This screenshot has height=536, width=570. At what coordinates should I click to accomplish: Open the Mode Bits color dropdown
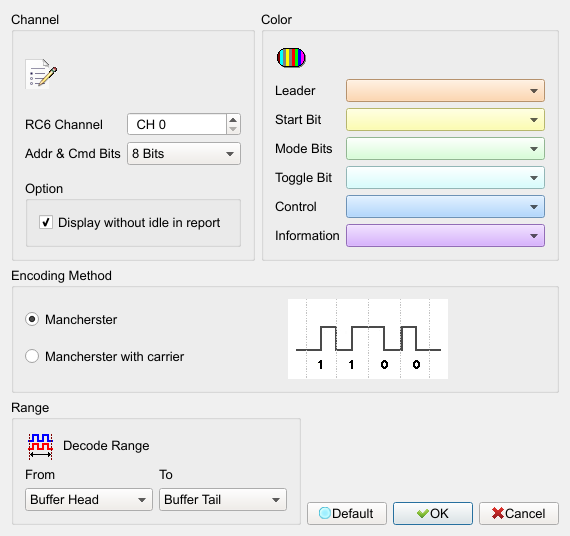(445, 149)
